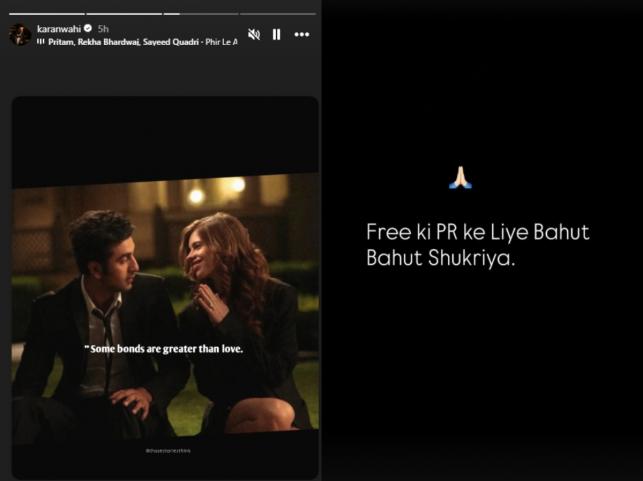
Task: Jump to the second story progress segment
Action: (122, 14)
